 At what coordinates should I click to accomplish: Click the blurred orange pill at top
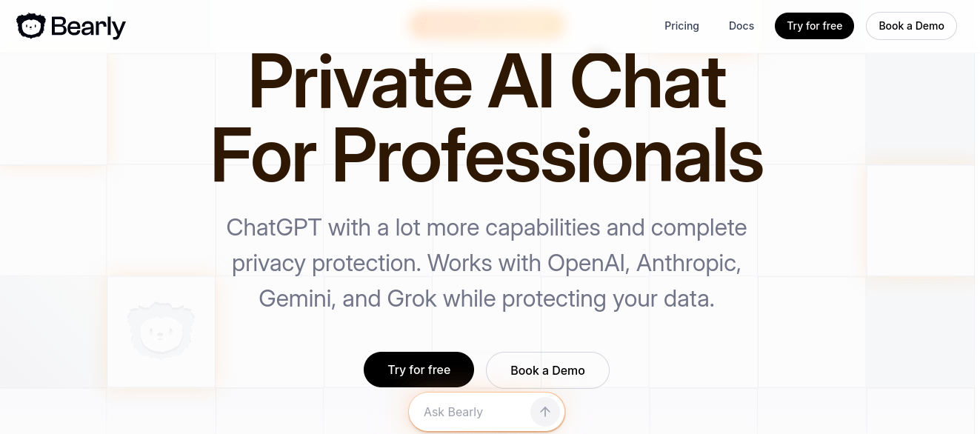tap(487, 24)
